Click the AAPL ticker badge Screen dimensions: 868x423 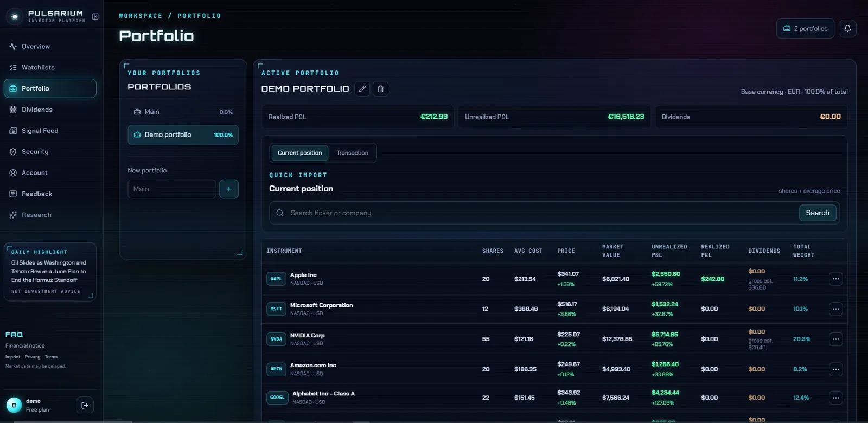point(276,279)
